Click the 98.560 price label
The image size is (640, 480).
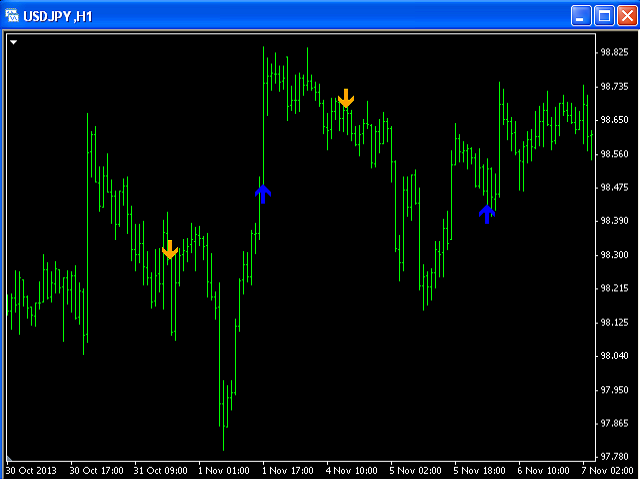point(614,154)
